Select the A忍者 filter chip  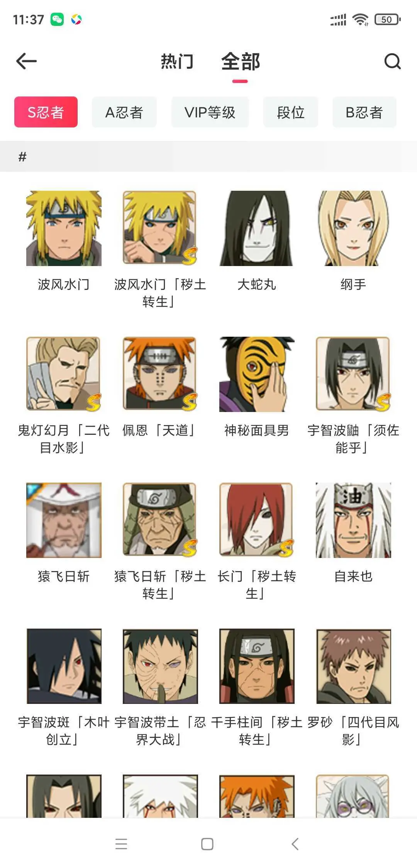[124, 112]
